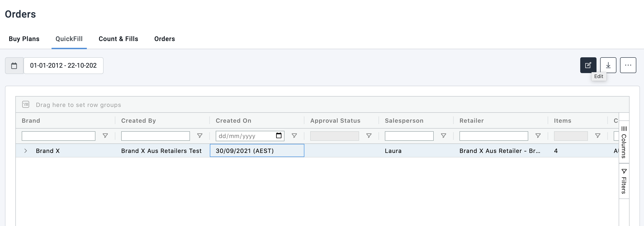This screenshot has width=644, height=226.
Task: Open the Brand column filter menu
Action: (x=105, y=136)
